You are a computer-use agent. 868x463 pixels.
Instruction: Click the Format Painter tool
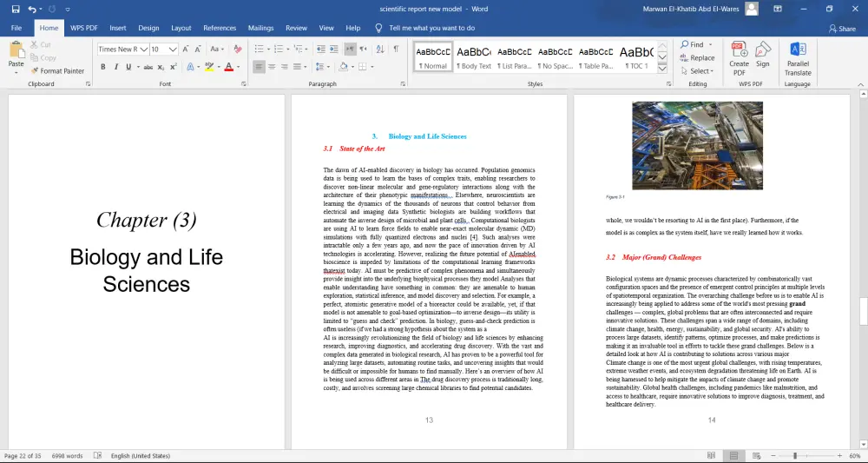57,71
